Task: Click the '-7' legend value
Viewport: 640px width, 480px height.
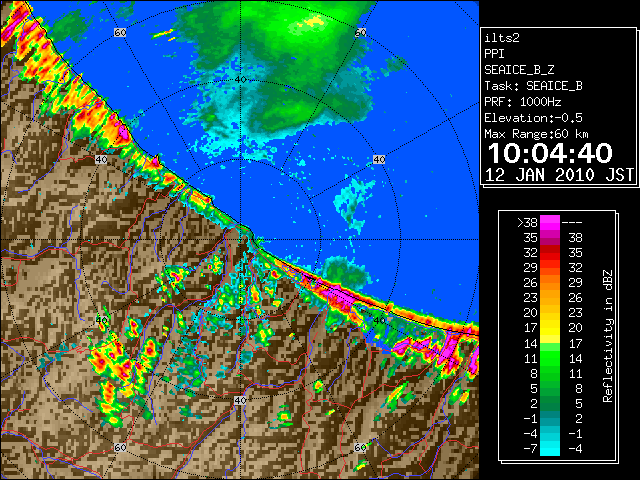Action: (530, 449)
